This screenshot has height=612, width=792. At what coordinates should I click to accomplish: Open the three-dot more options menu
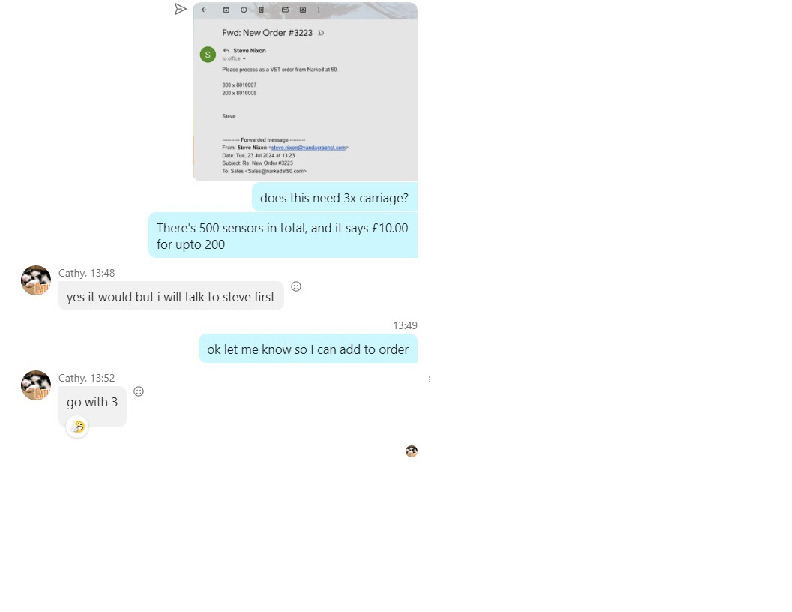[429, 379]
